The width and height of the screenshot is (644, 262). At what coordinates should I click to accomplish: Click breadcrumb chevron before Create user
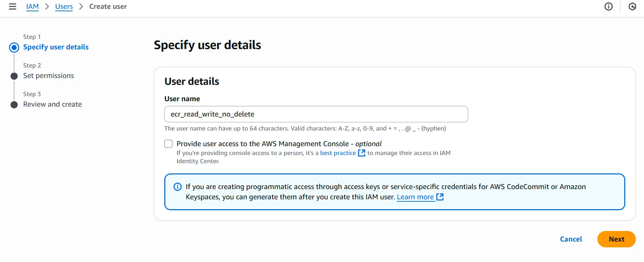[x=81, y=6]
